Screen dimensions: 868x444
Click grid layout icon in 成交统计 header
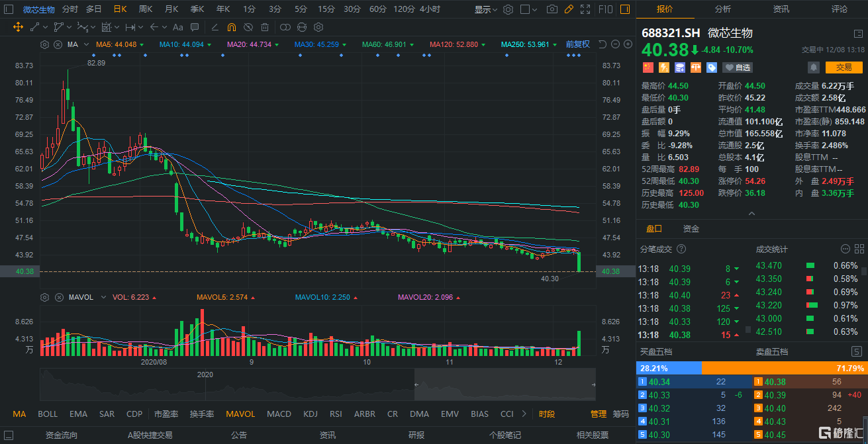859,249
